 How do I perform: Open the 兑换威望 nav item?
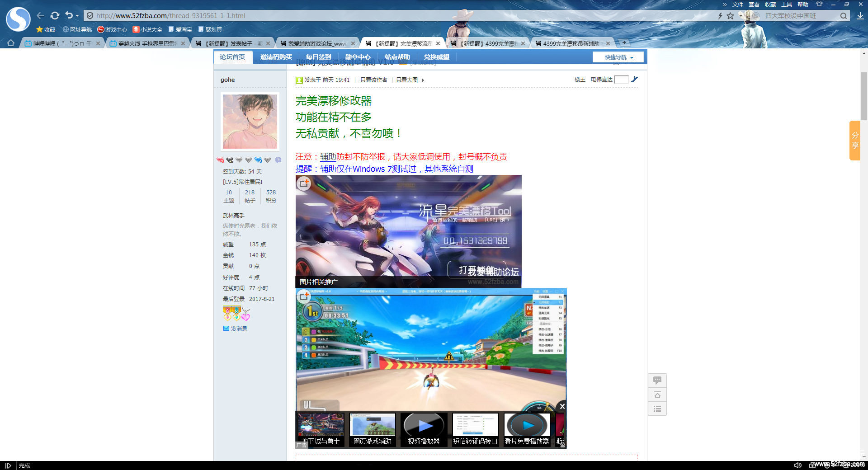(x=436, y=57)
